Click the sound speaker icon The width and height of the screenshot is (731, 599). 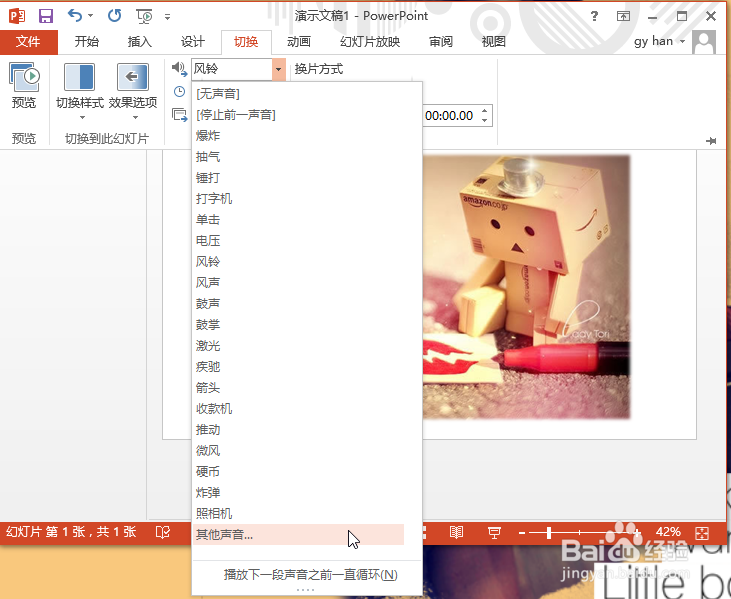point(179,69)
